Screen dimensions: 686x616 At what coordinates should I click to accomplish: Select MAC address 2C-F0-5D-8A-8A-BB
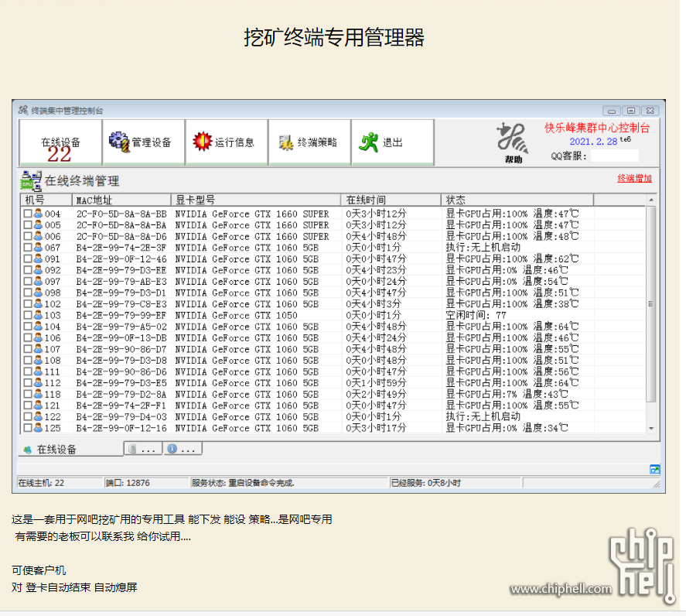click(121, 214)
